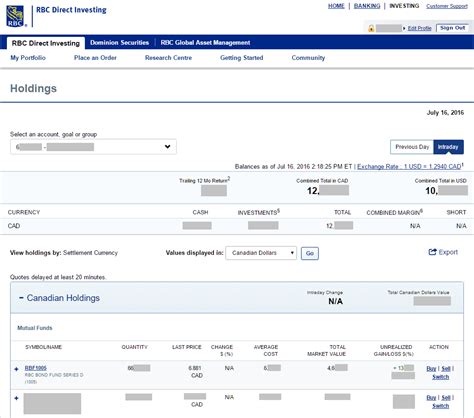
Task: Click the COMBINED MARGIN column header
Action: click(x=394, y=212)
